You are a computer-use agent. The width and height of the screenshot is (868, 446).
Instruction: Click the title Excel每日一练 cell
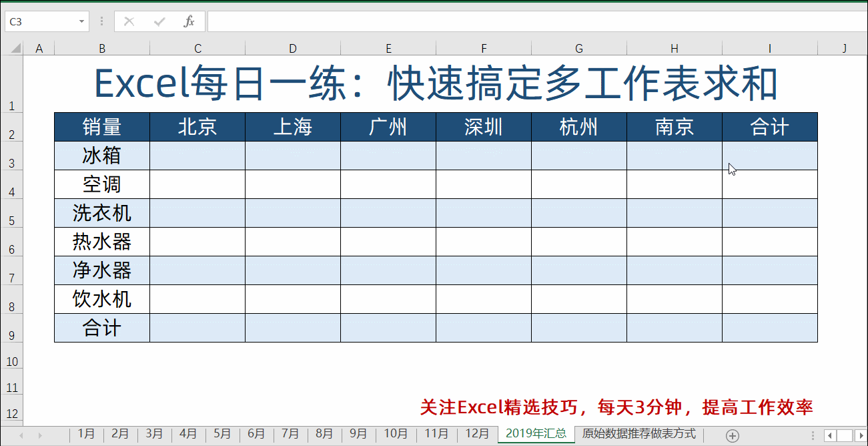pos(436,83)
